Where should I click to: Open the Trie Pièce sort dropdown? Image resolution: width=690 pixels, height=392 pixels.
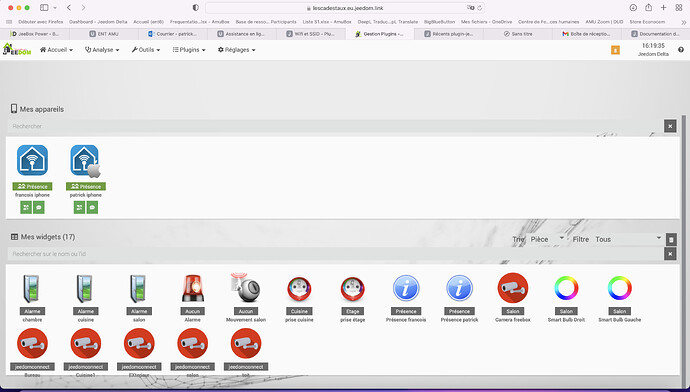pyautogui.click(x=547, y=239)
